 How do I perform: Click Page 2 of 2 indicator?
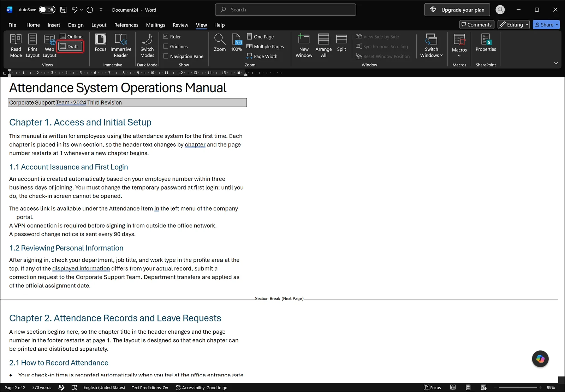[x=15, y=387]
